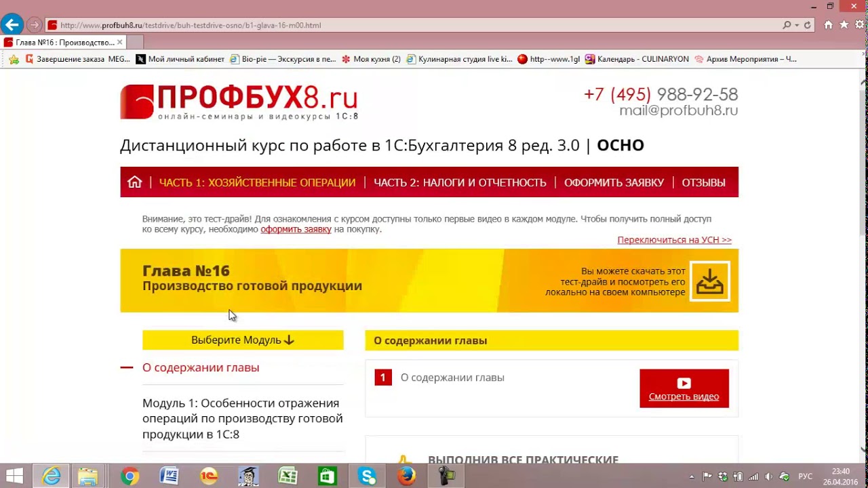
Task: Open browser home page icon
Action: tap(828, 24)
